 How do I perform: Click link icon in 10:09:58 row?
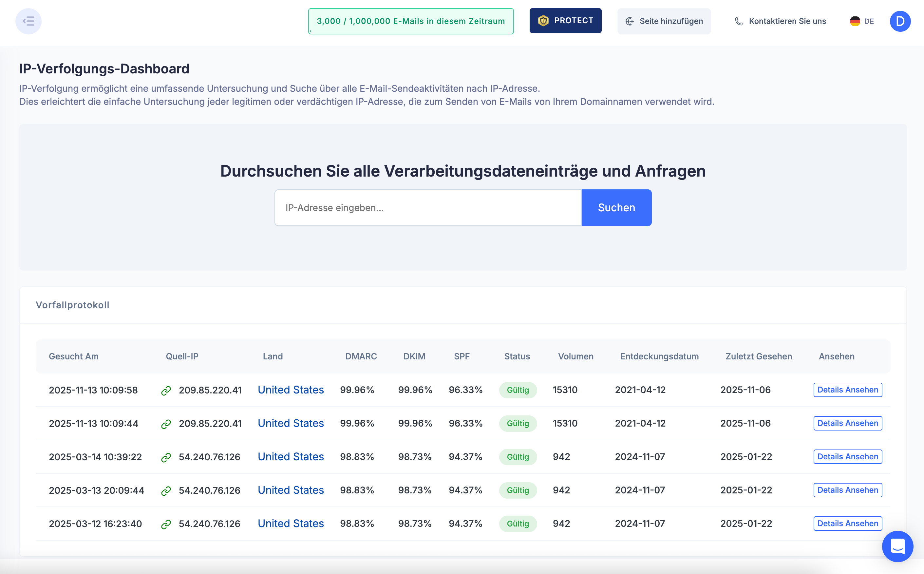click(x=166, y=391)
